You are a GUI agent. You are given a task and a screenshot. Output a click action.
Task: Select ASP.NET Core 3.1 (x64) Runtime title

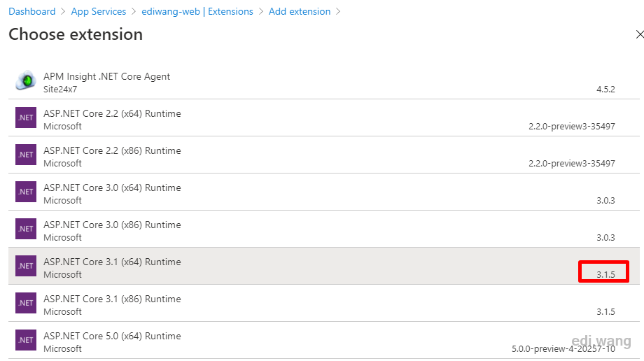(x=112, y=262)
